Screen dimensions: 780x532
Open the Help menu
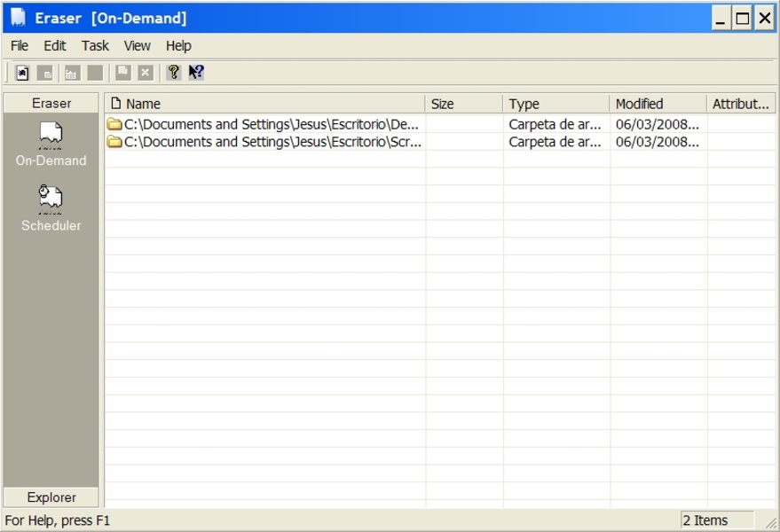(178, 45)
